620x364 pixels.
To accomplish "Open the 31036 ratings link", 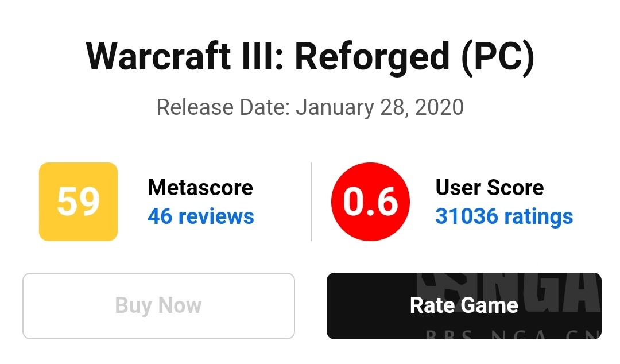I will [504, 216].
